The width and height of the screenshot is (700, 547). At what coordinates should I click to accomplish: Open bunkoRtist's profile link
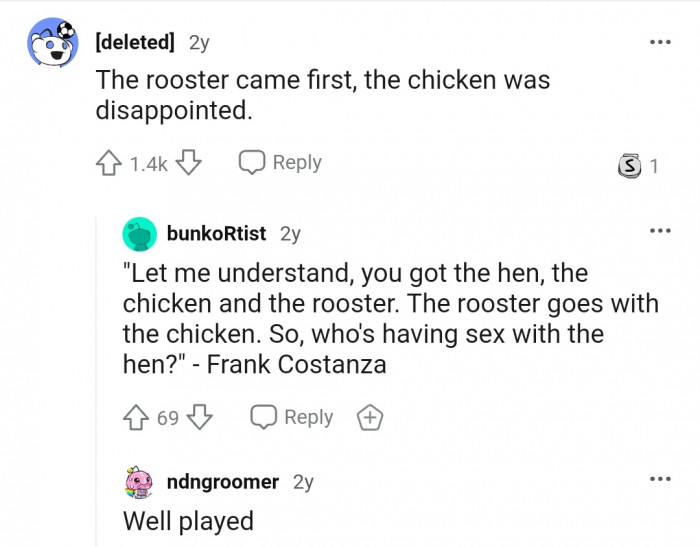tap(216, 233)
